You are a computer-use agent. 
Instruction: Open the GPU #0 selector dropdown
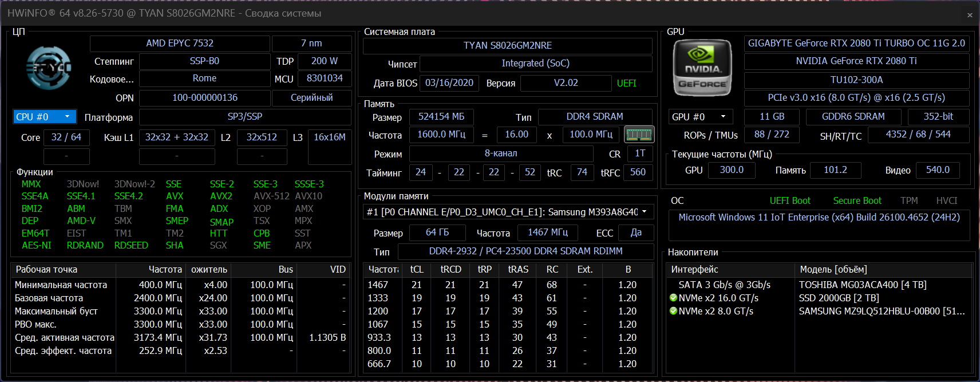[701, 117]
